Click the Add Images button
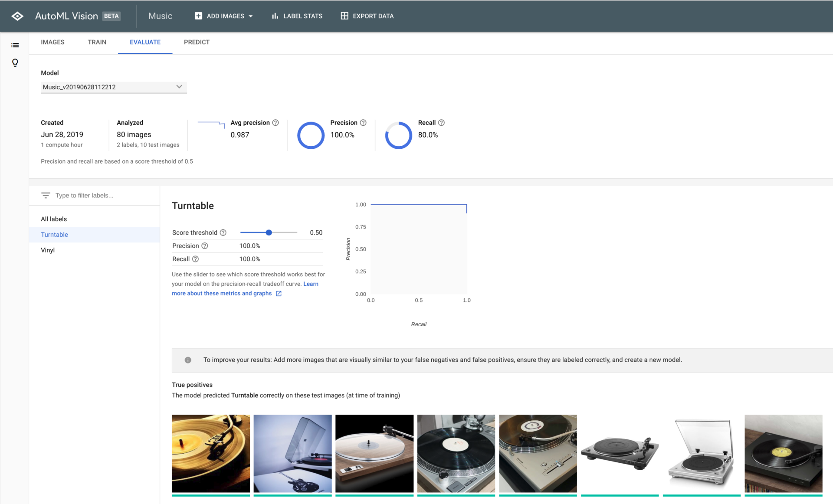Image resolution: width=833 pixels, height=504 pixels. (224, 16)
